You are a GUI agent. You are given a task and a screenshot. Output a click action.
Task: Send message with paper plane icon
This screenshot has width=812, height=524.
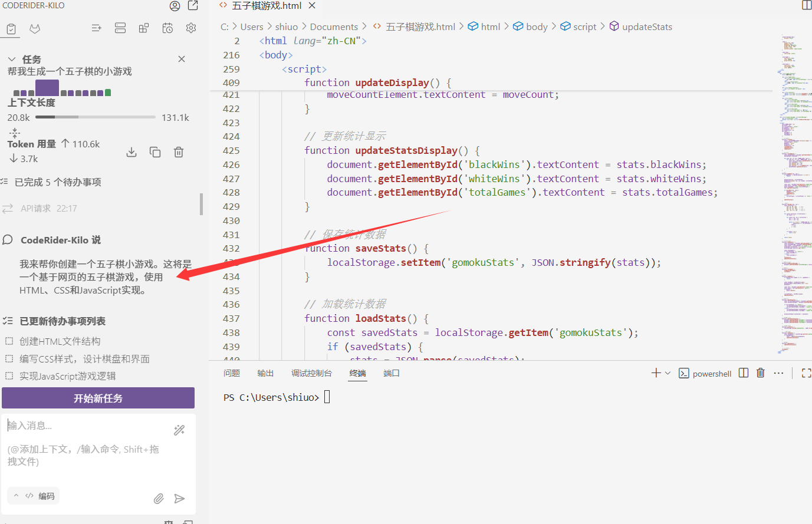click(x=179, y=499)
